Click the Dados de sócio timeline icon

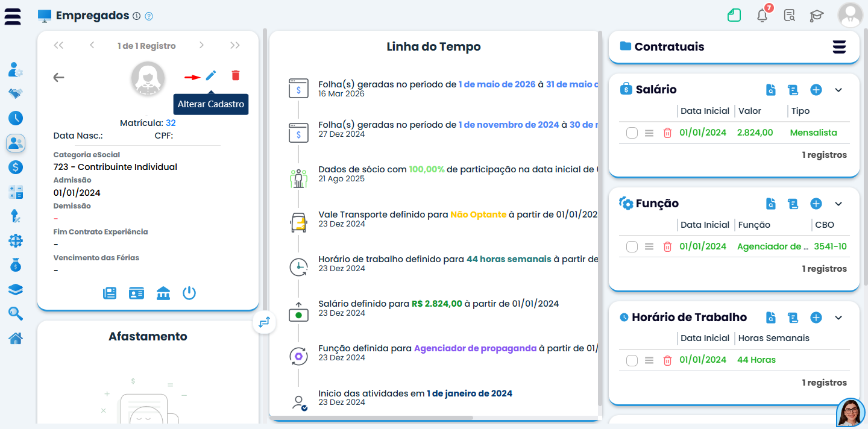(298, 178)
